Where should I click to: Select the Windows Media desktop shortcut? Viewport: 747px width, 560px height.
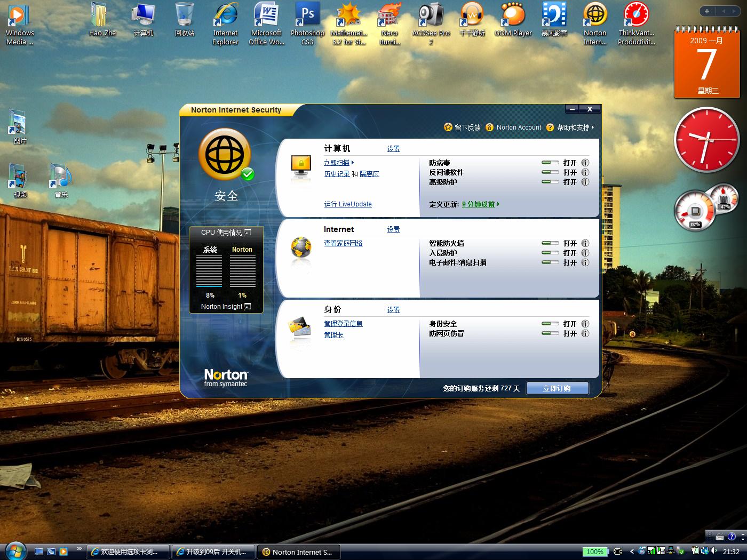(20, 23)
